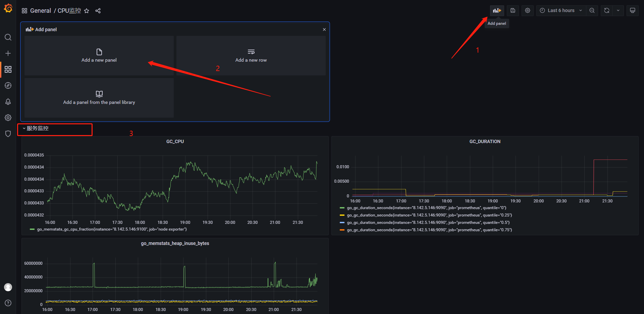
Task: Open the search dashboards icon in sidebar
Action: 8,37
